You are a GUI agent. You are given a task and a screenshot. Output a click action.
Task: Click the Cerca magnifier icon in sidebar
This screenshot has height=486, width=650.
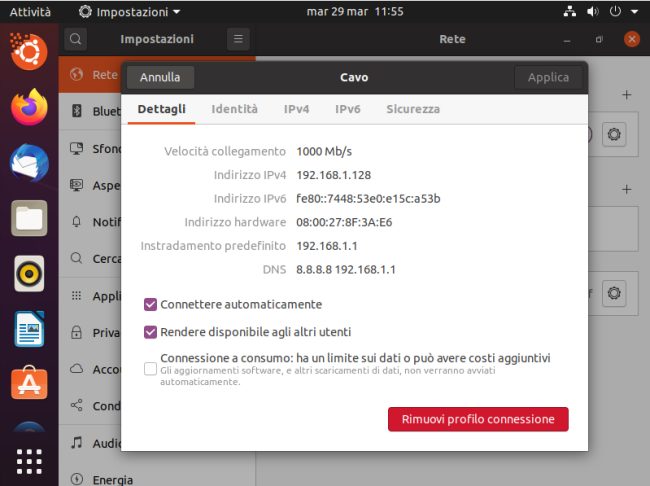coord(77,258)
